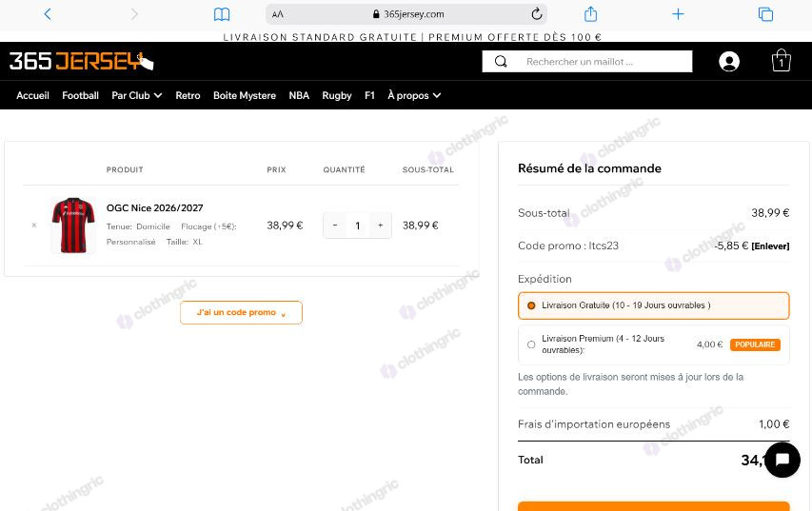The width and height of the screenshot is (812, 511).
Task: Go to Accueil page
Action: (x=32, y=95)
